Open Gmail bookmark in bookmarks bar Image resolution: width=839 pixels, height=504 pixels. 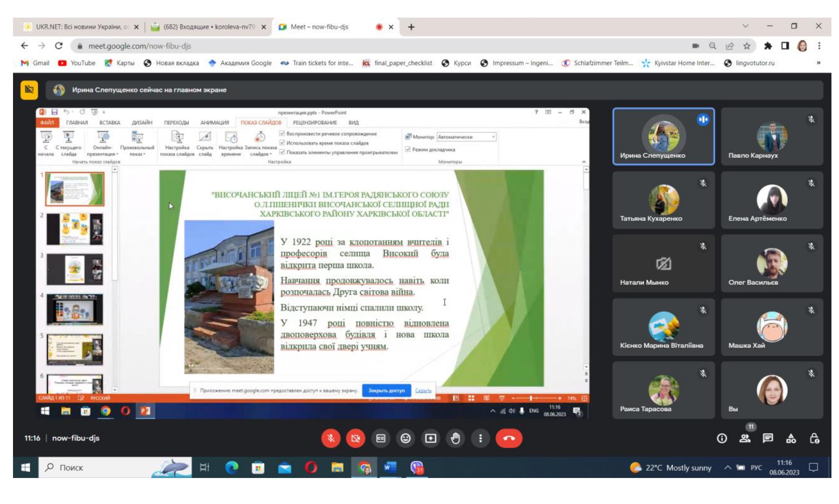click(35, 63)
